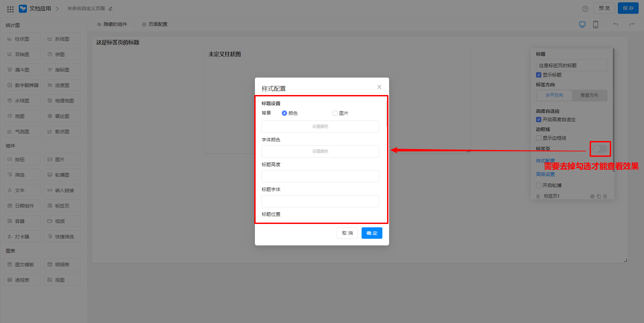Click the undo icon in the toolbar
The height and width of the screenshot is (323, 644).
point(616,24)
